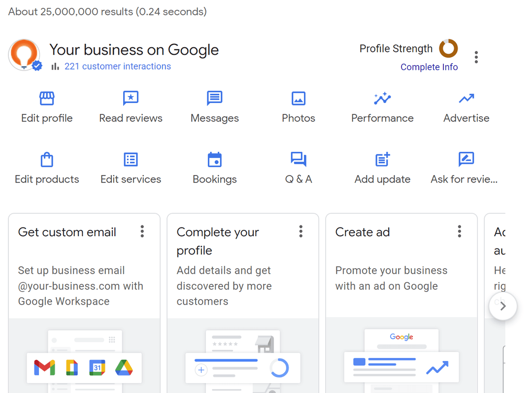Open options menu on Complete your profile card
This screenshot has height=393, width=532.
301,232
